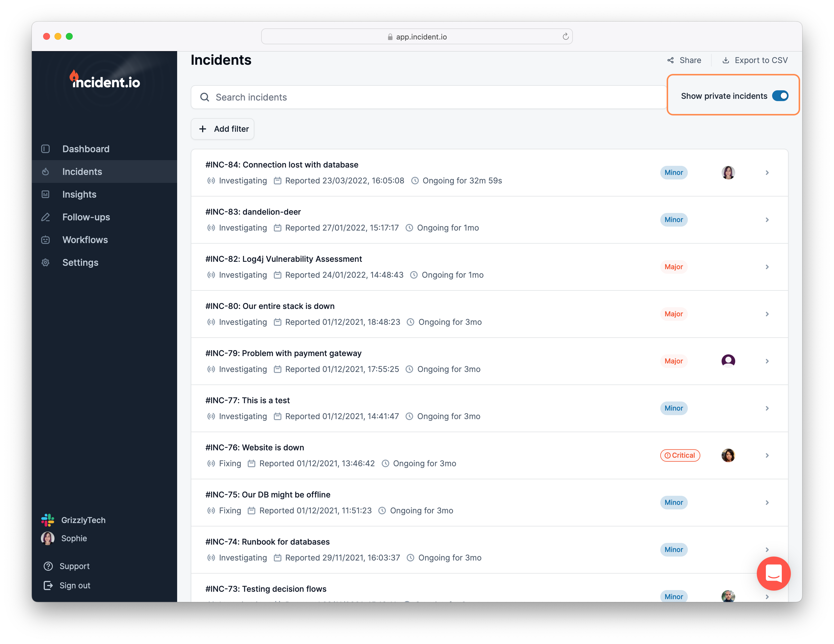Click the Critical severity badge

[680, 455]
